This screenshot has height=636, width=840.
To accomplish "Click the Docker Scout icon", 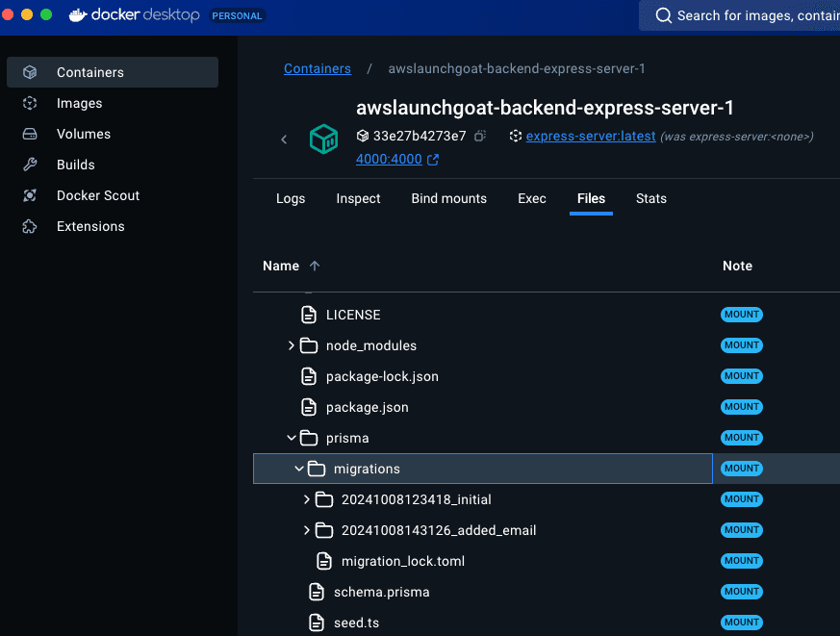I will pyautogui.click(x=30, y=195).
